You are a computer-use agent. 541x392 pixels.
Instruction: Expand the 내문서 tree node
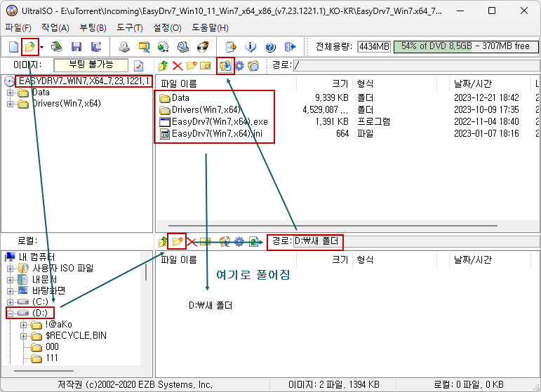10,280
